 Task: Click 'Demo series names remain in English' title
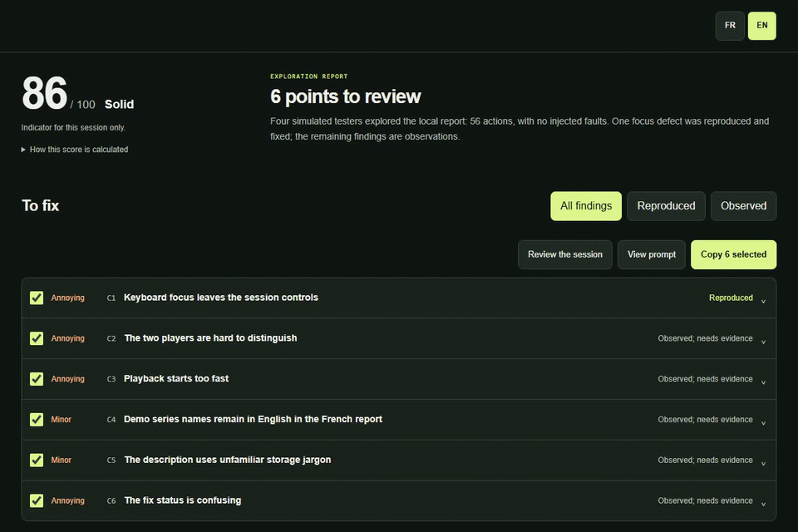(253, 419)
